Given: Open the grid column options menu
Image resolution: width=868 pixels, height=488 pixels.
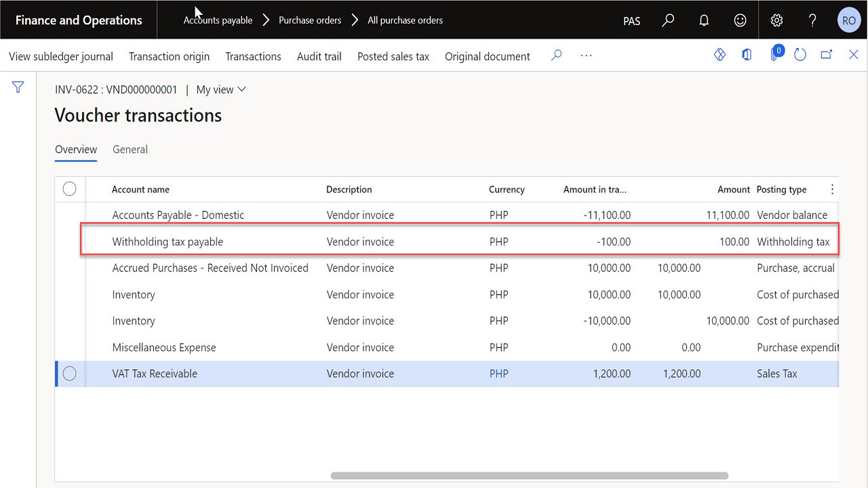Looking at the screenshot, I should tap(833, 190).
